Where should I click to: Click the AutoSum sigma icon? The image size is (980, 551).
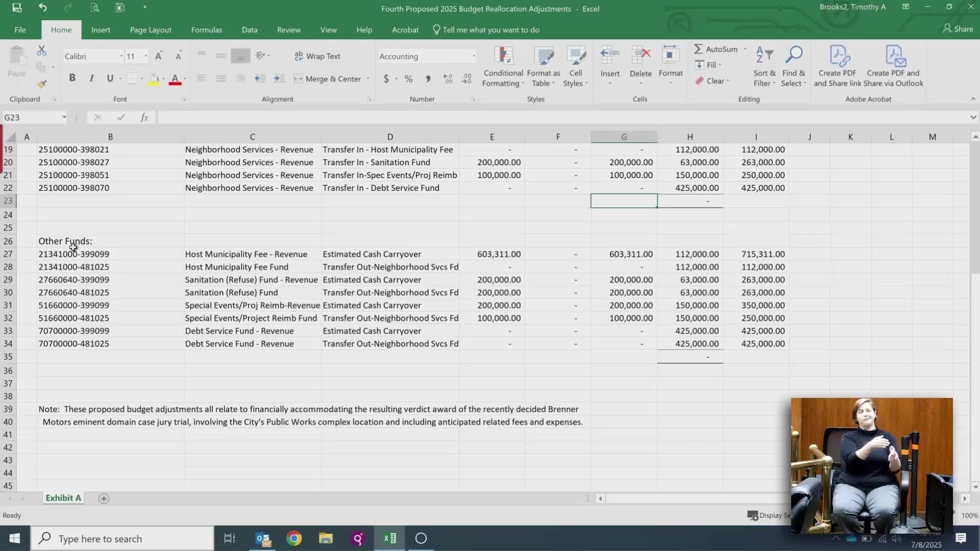[698, 49]
